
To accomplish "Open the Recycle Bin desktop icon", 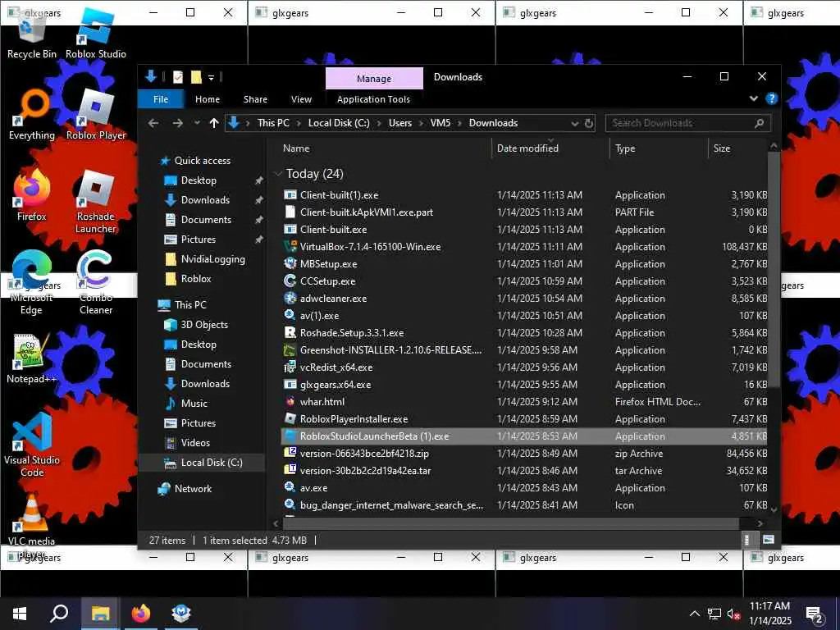I will click(x=32, y=34).
